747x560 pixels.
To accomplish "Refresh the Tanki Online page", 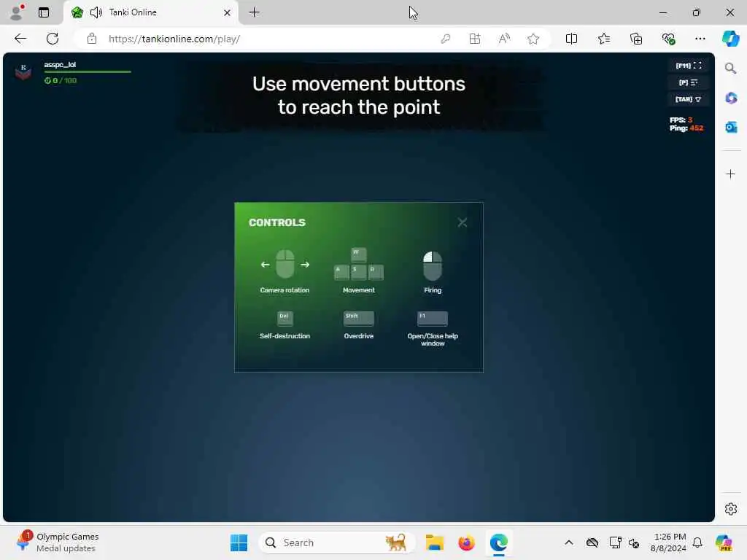I will pyautogui.click(x=53, y=39).
